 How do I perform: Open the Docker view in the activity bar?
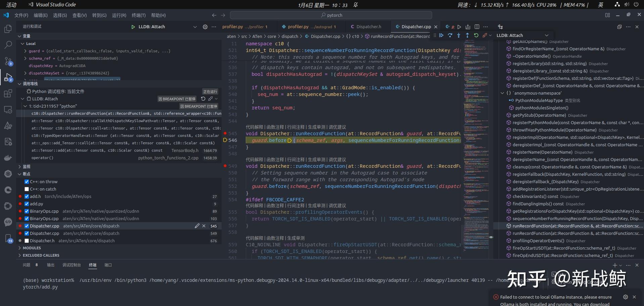pos(8,158)
